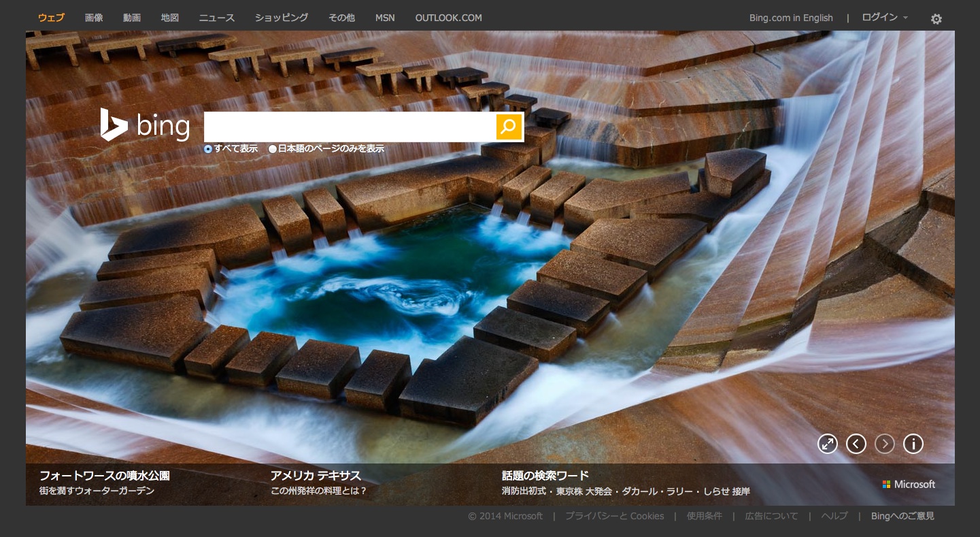
Task: Go to the 地図 tab
Action: point(170,18)
